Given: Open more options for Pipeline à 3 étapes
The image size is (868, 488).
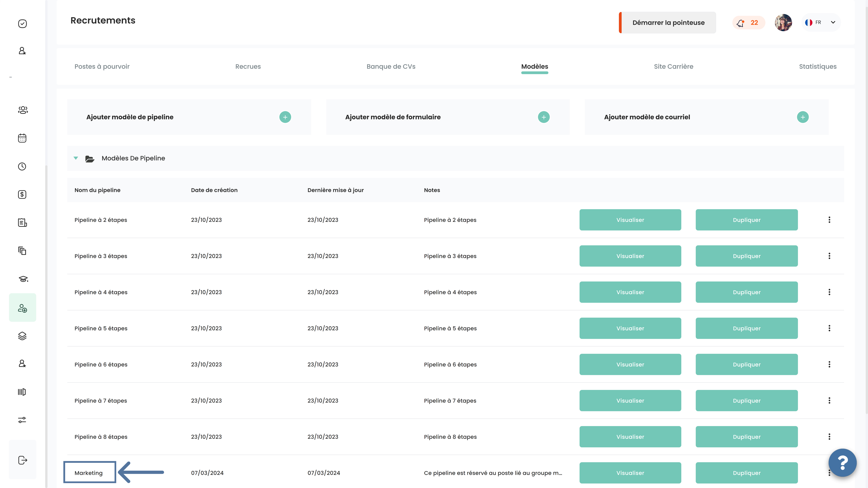Looking at the screenshot, I should [x=829, y=256].
